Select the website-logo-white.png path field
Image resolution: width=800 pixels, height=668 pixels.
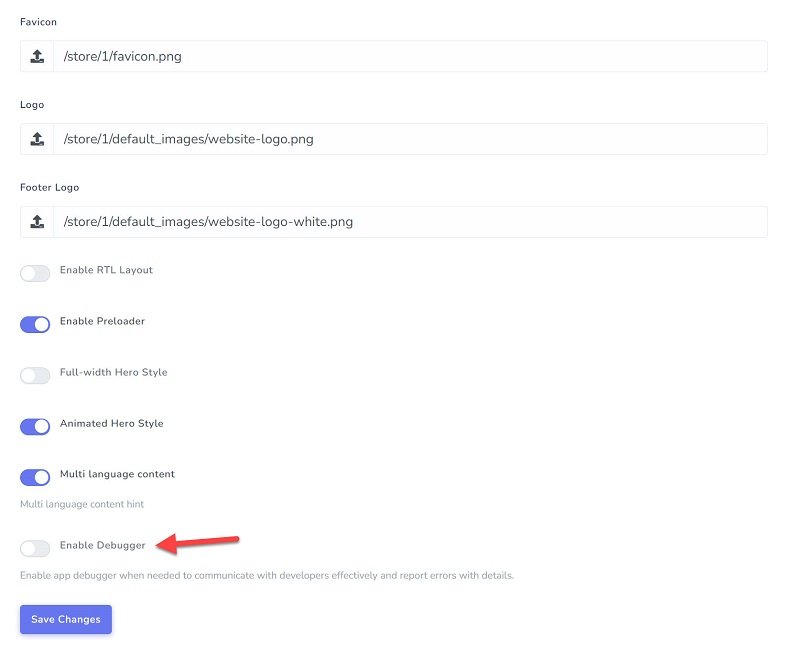410,222
